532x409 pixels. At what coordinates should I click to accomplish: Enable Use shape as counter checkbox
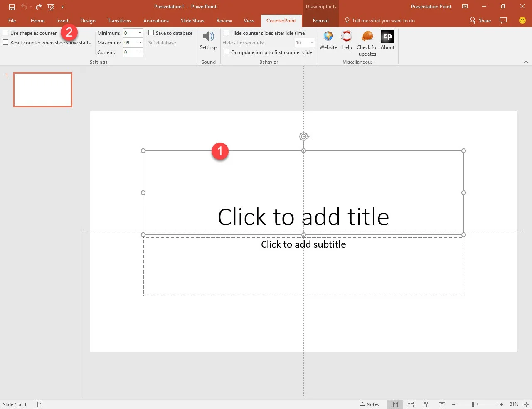coord(6,33)
